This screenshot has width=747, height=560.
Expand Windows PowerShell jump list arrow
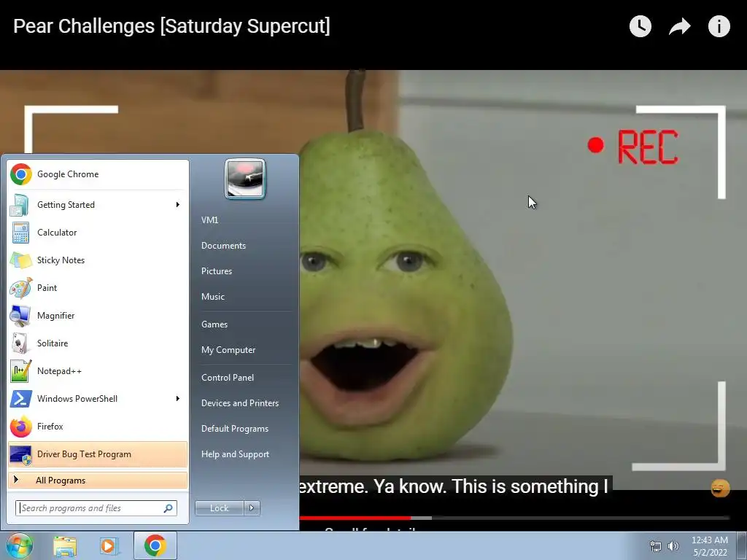[x=178, y=399]
